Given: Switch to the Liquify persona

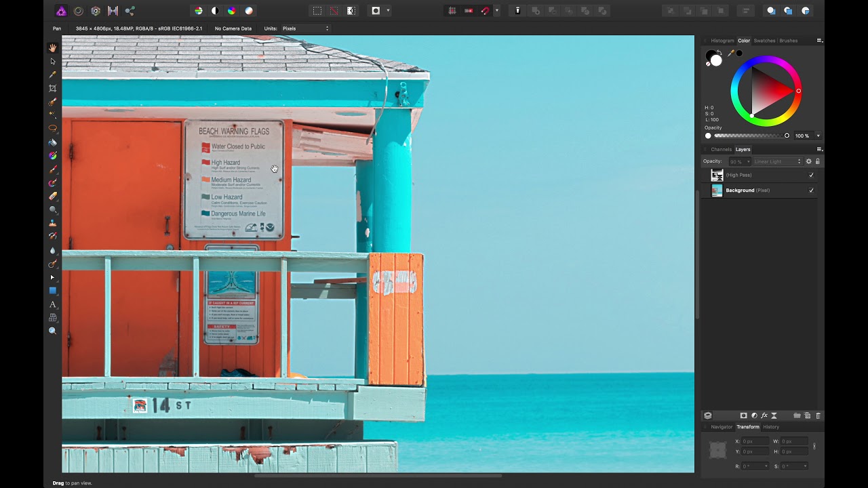Looking at the screenshot, I should click(x=78, y=11).
